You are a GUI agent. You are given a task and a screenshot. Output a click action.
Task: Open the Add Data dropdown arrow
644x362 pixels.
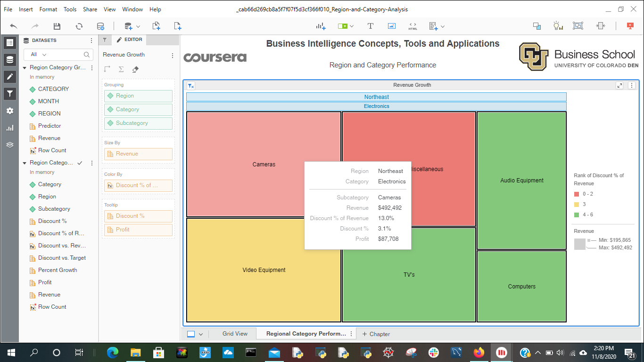click(x=138, y=27)
